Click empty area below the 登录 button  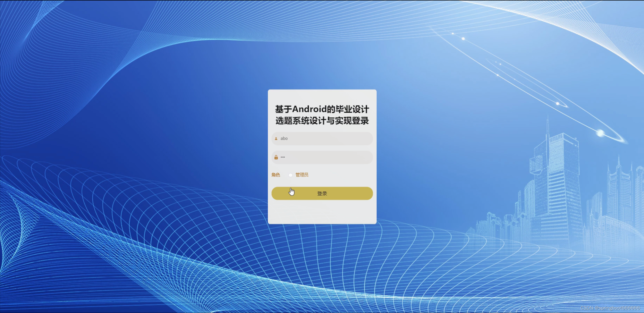tap(322, 212)
